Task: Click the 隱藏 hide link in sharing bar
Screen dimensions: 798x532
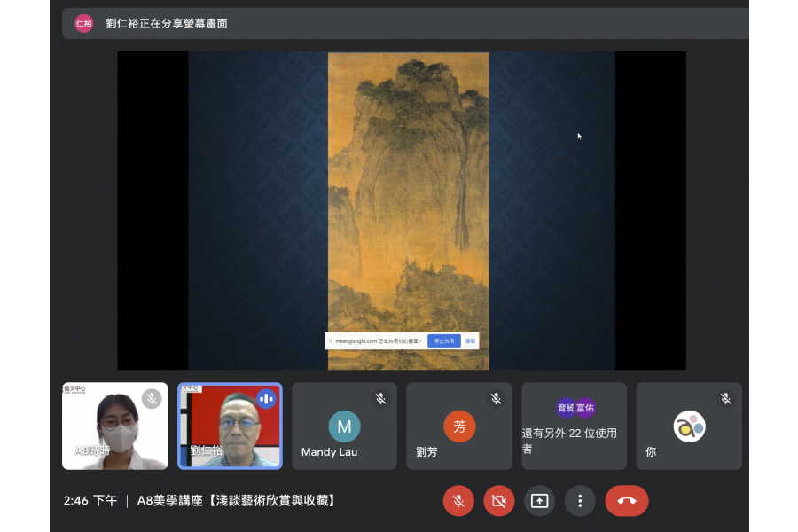Action: [x=470, y=341]
